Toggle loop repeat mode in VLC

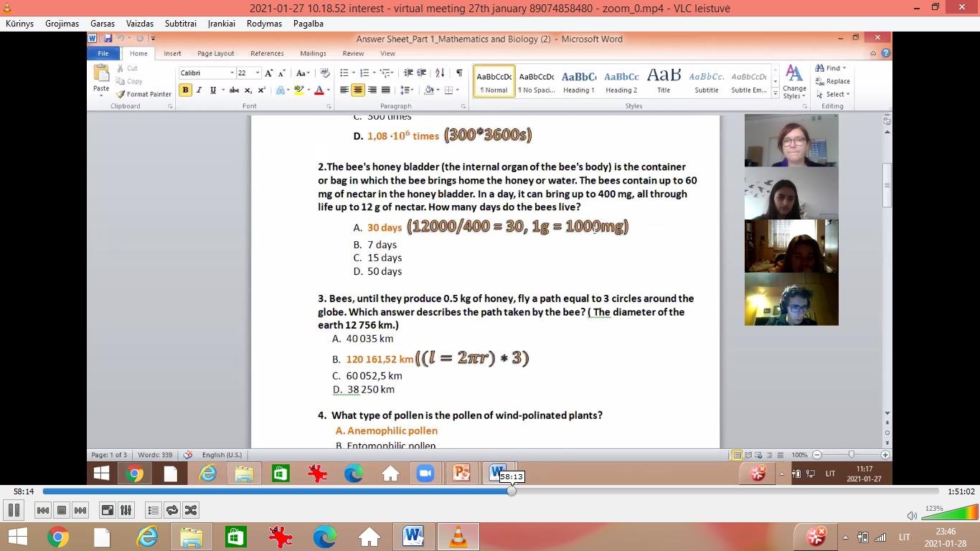(172, 510)
